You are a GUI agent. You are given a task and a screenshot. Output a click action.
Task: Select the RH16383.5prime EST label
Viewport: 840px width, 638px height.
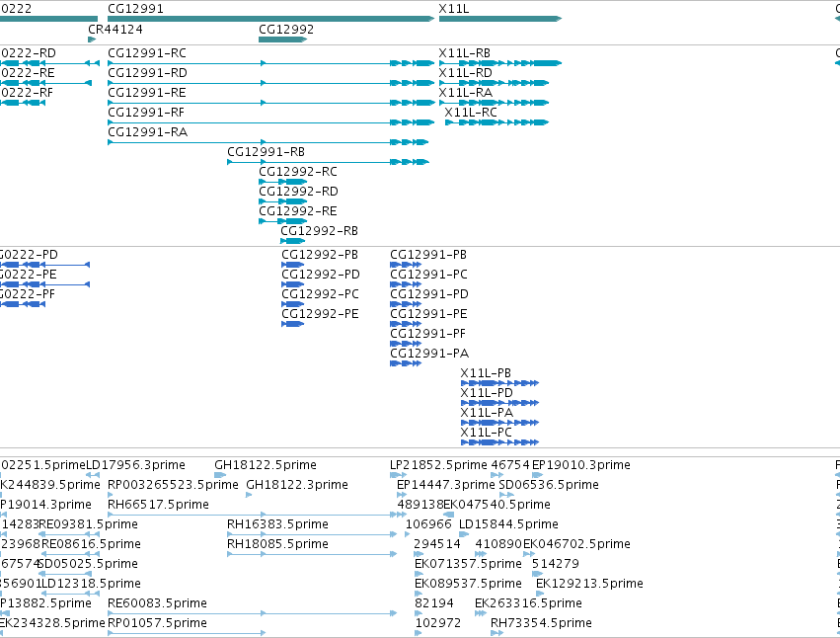(x=277, y=524)
